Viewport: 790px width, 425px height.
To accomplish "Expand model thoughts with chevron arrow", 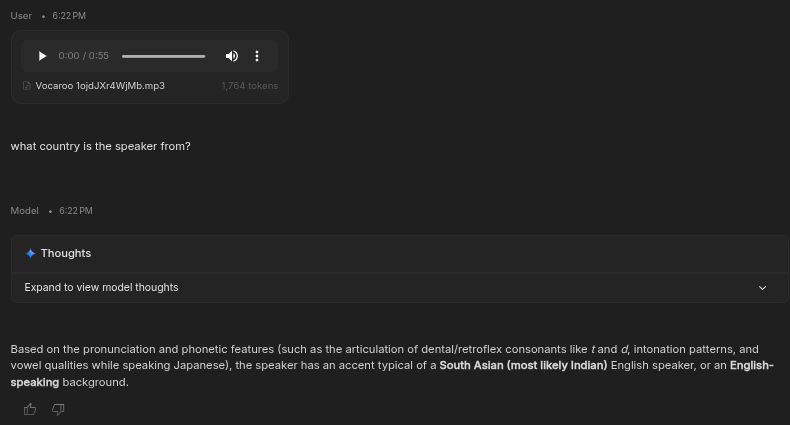I will (x=762, y=288).
